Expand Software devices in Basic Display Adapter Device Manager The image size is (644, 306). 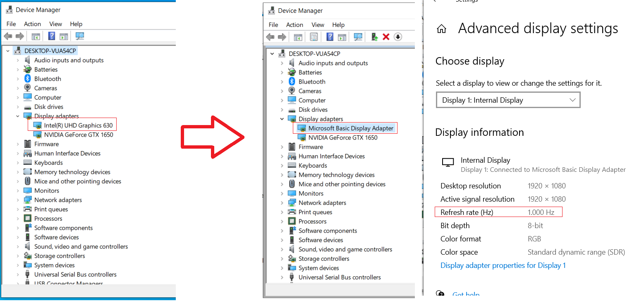click(282, 240)
